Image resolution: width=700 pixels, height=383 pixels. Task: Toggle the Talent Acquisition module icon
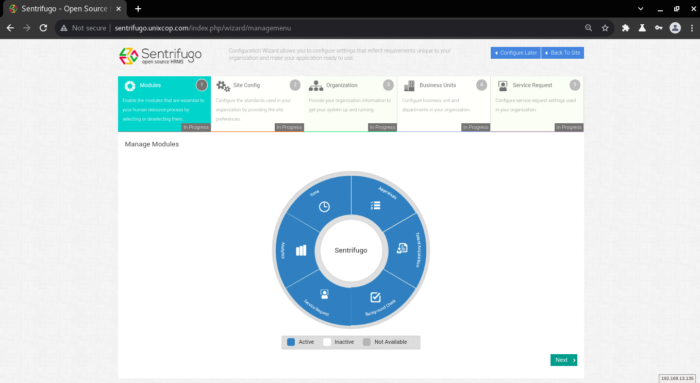point(402,248)
